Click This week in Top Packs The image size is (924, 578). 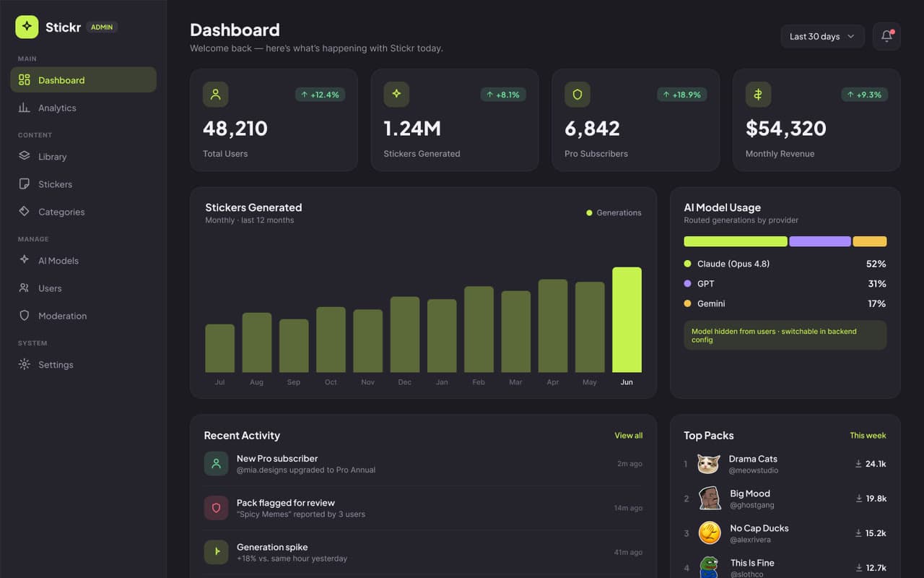click(x=868, y=436)
